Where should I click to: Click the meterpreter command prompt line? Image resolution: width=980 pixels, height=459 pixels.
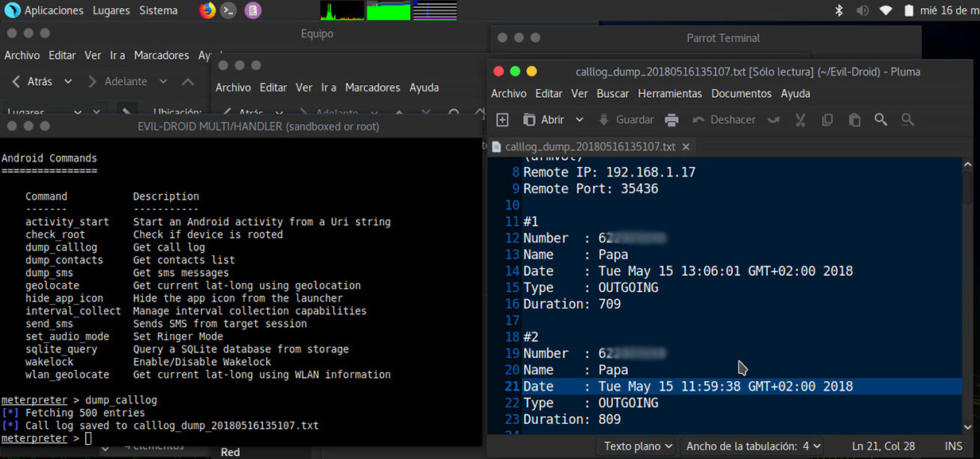click(46, 438)
